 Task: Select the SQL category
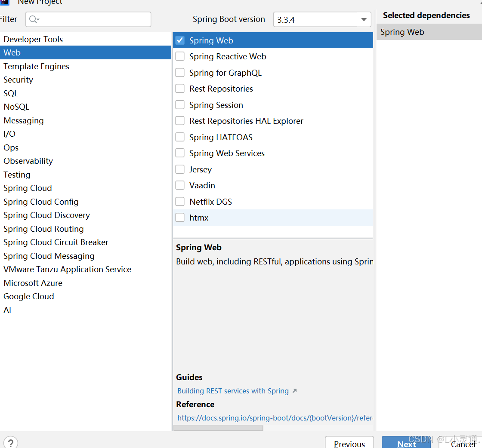tap(86, 93)
